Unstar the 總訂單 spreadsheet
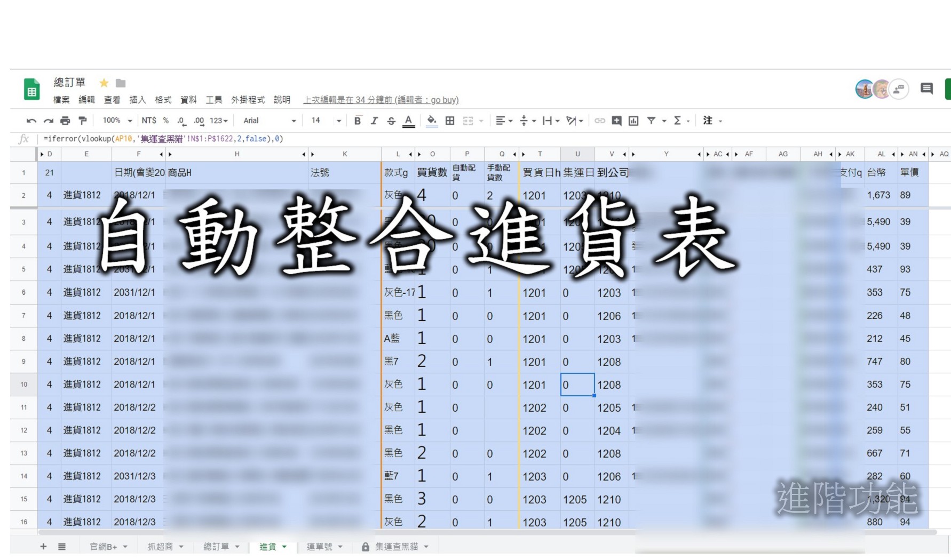 tap(104, 83)
